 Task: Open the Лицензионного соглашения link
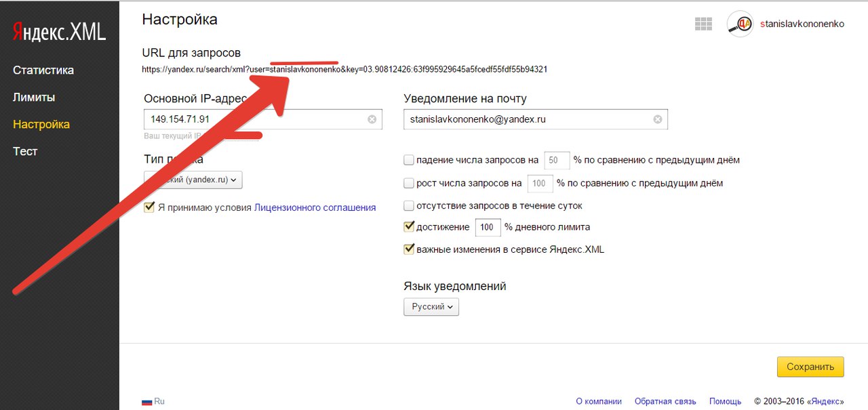[x=315, y=208]
